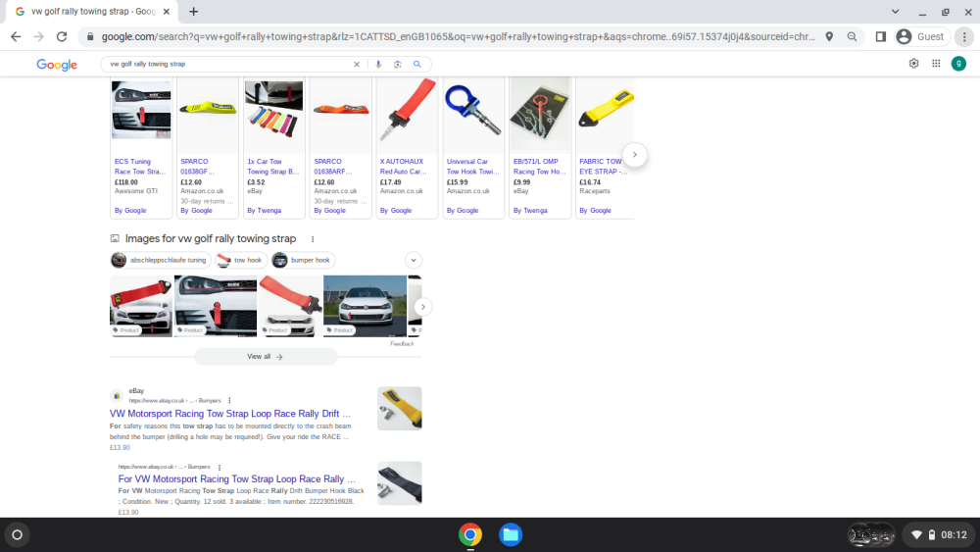Filter images by abschleppschlaufe tuning chip
The image size is (980, 552).
pos(161,260)
